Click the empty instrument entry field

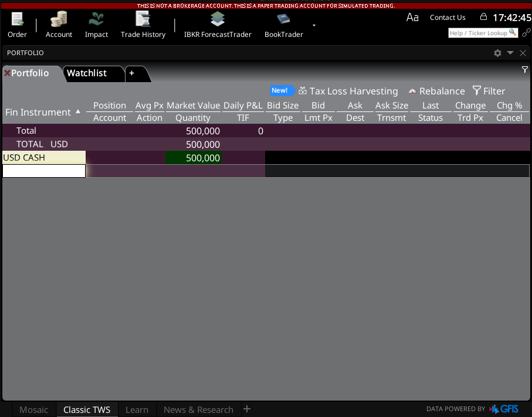(x=44, y=171)
